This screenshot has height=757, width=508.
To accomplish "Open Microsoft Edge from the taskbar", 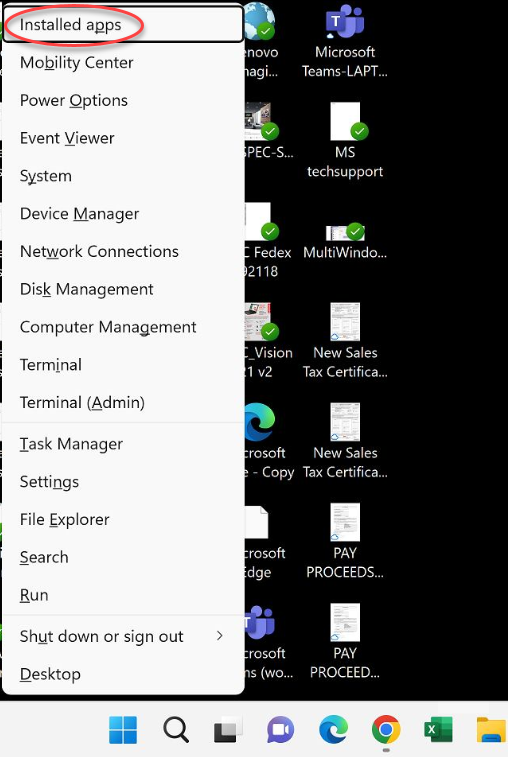I will click(x=333, y=729).
